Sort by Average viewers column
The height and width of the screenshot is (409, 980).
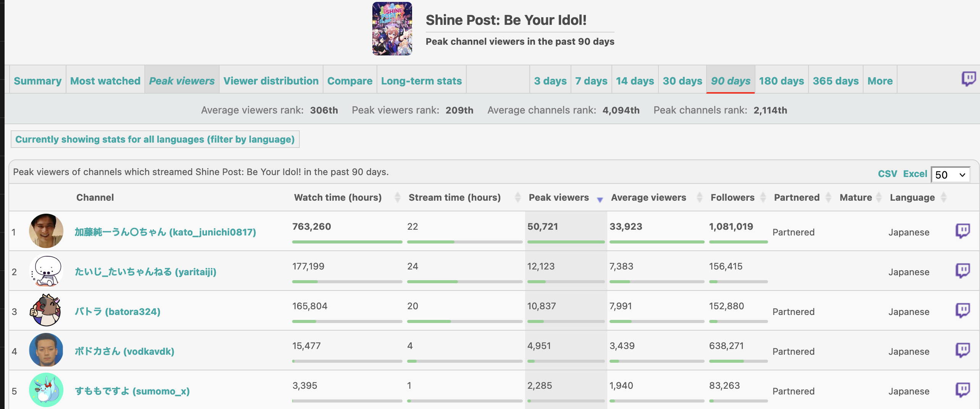(657, 197)
